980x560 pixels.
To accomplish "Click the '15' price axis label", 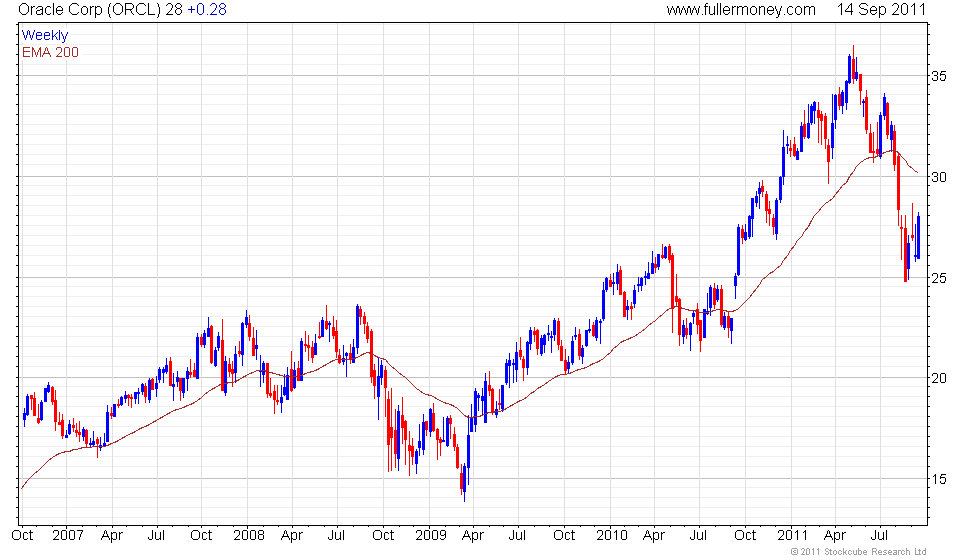I will (x=939, y=479).
